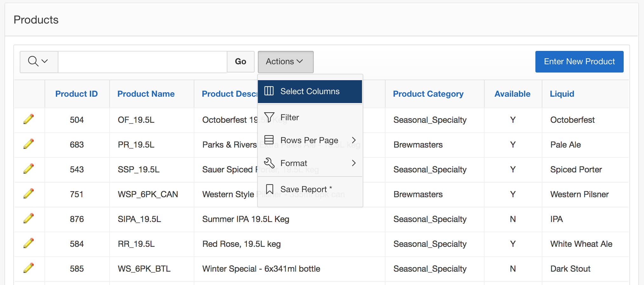Viewport: 644px width, 285px height.
Task: Open the Available column header options
Action: [512, 94]
